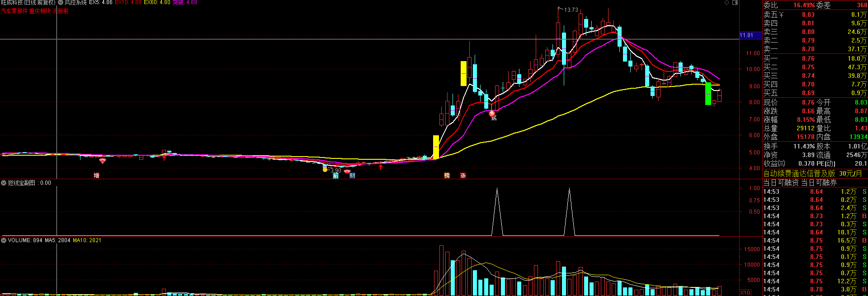
Task: Click the 股本 1.01亿 value
Action: (858, 147)
